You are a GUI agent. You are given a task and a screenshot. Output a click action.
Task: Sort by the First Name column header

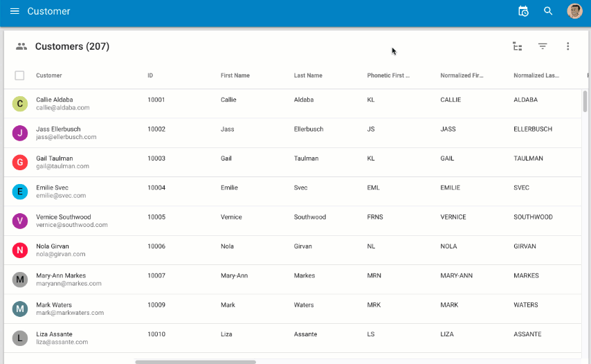(x=235, y=75)
